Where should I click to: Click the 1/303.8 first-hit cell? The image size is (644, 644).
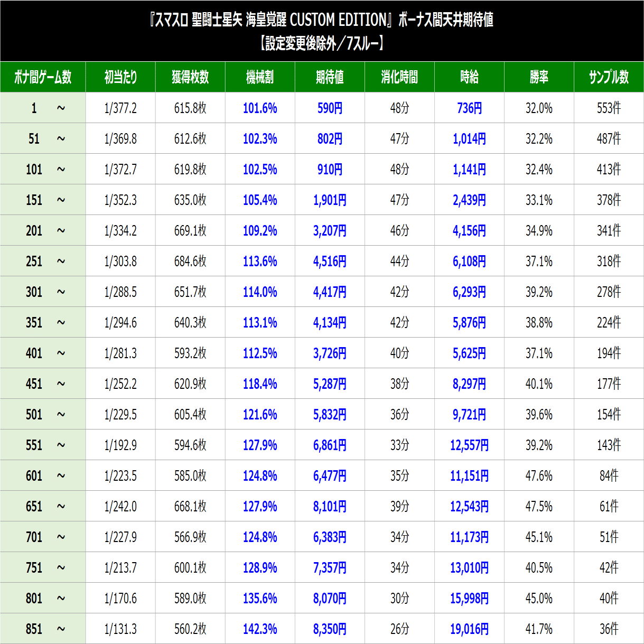(120, 261)
